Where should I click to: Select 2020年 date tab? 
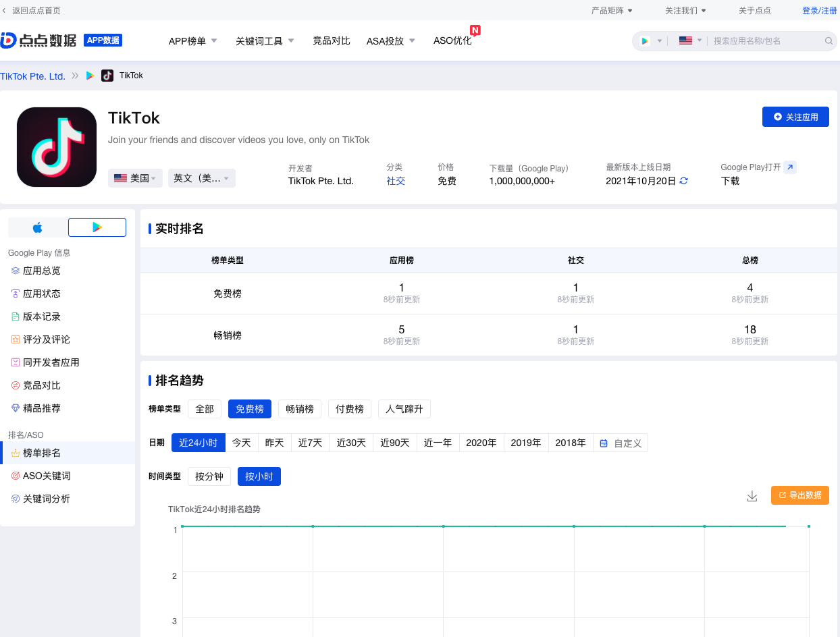(481, 443)
